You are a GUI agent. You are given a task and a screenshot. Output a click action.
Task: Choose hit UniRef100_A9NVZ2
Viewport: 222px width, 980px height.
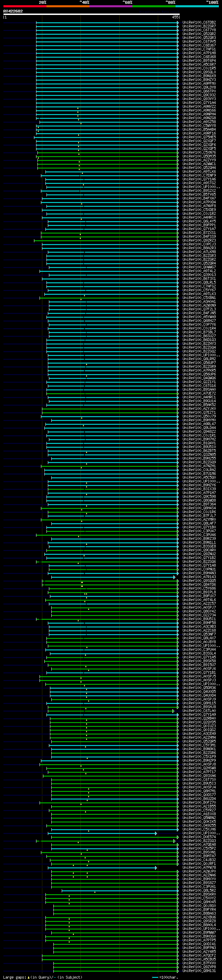point(199,106)
